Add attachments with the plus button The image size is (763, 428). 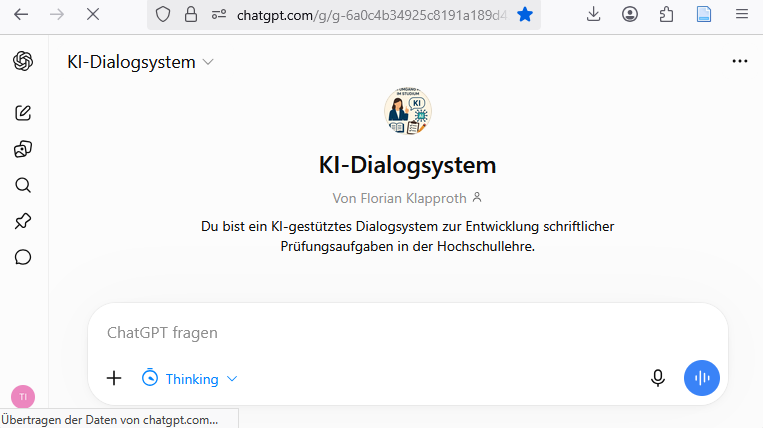114,378
